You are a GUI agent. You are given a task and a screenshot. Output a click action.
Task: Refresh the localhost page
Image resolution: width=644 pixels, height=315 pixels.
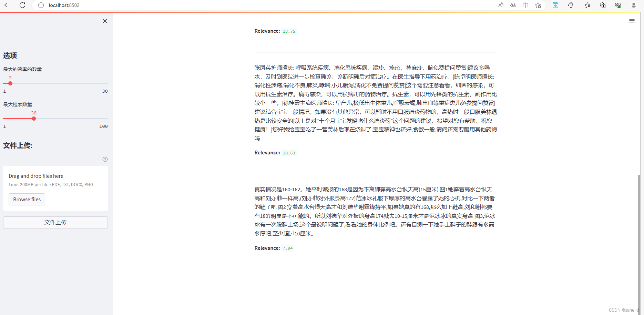tap(22, 5)
